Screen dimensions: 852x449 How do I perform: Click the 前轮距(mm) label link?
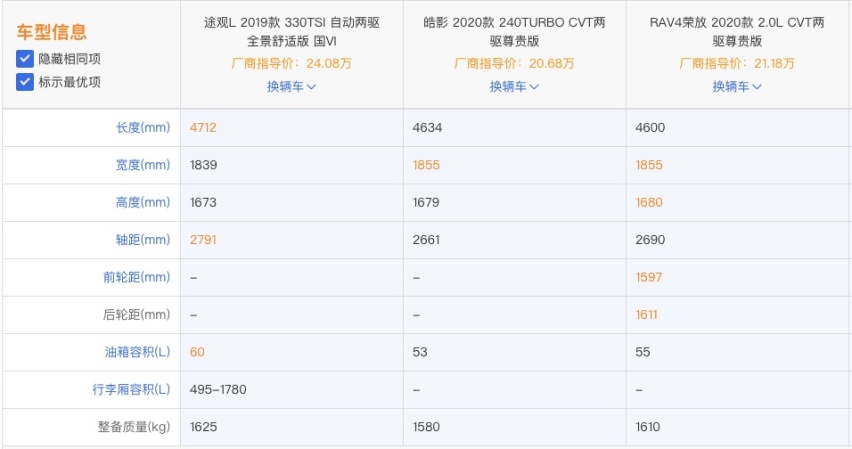coord(137,277)
